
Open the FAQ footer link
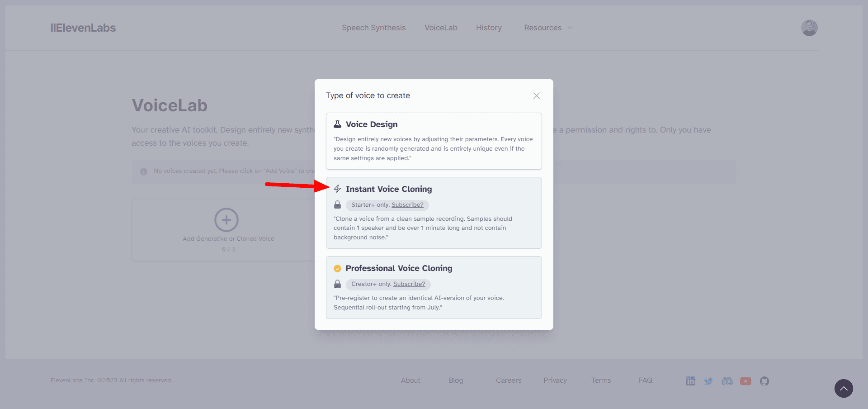click(646, 380)
